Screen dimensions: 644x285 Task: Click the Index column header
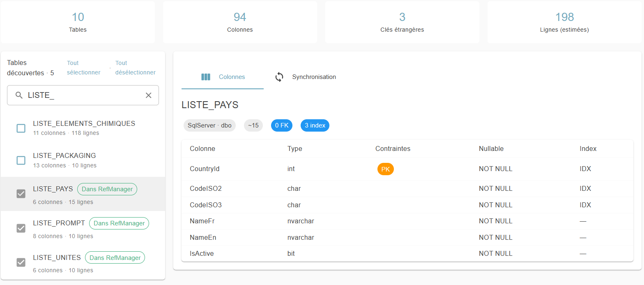click(588, 148)
